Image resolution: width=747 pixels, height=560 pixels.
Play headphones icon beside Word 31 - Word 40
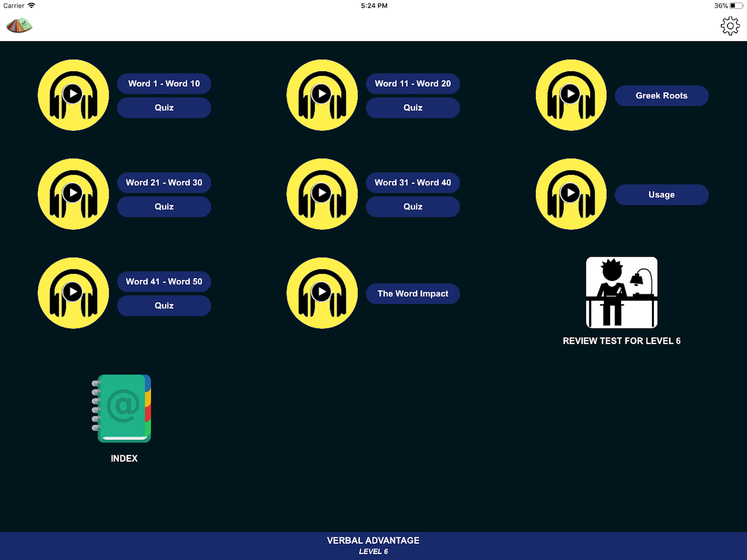tap(322, 194)
